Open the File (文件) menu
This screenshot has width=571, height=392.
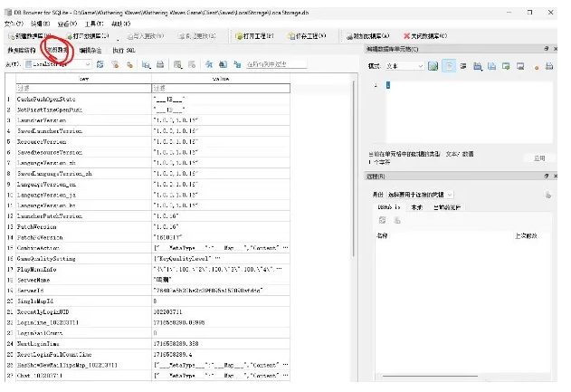coord(14,24)
